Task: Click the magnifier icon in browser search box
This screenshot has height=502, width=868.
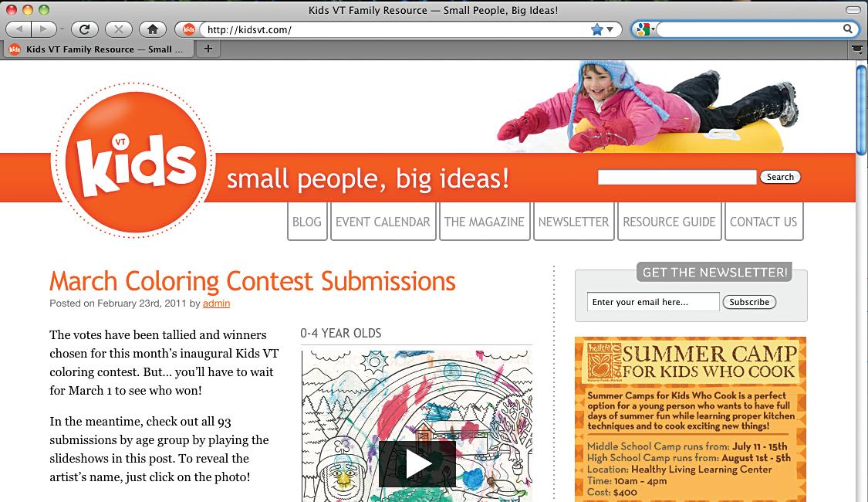Action: (847, 29)
